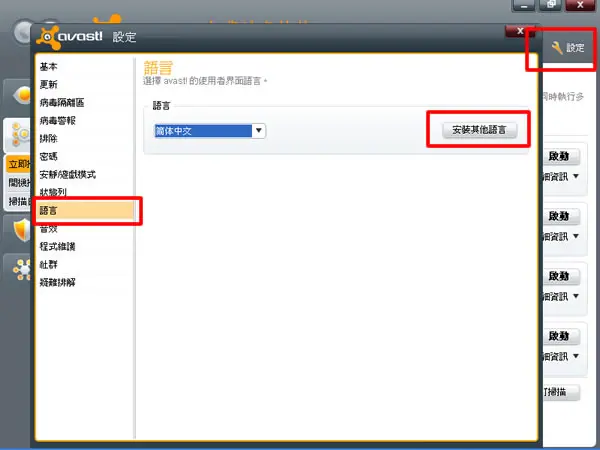
Task: Open the 簡体中文 language dropdown arrow
Action: [x=259, y=131]
